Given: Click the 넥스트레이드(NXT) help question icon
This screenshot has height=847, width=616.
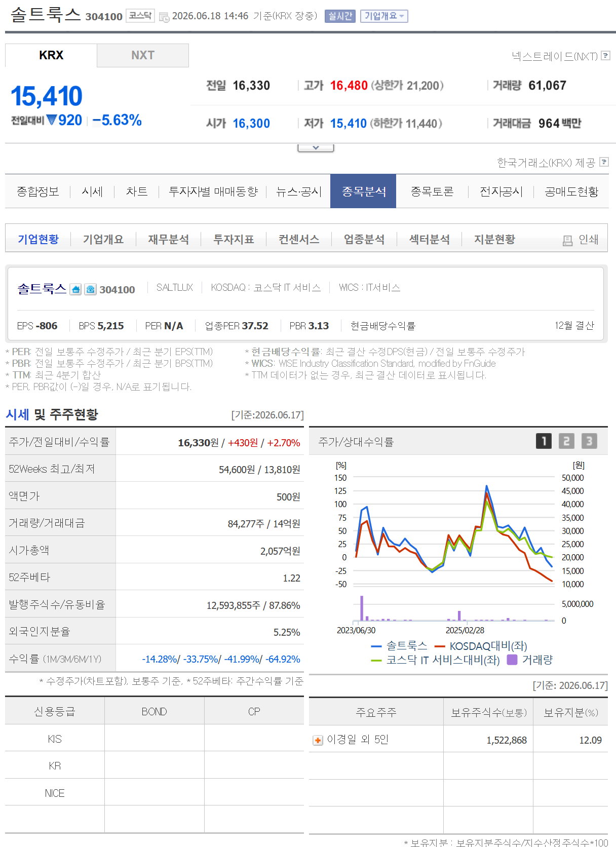Looking at the screenshot, I should tap(605, 56).
